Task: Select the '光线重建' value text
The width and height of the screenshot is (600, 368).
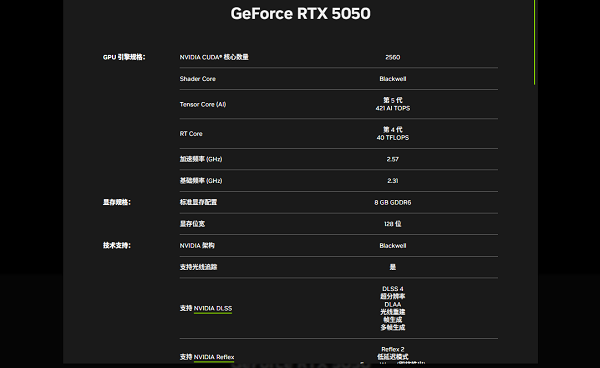Action: tap(393, 312)
